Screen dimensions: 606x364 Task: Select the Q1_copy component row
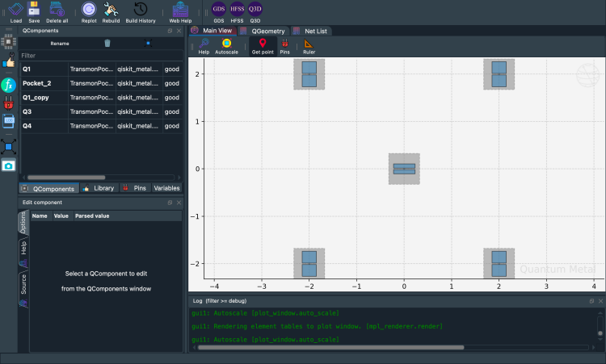point(101,98)
